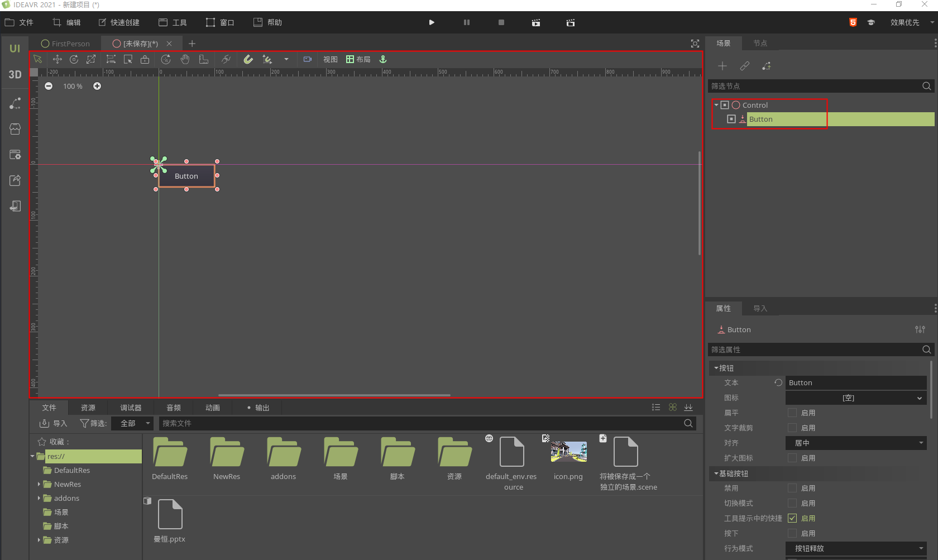Open the 布局 layout menu

coord(358,59)
